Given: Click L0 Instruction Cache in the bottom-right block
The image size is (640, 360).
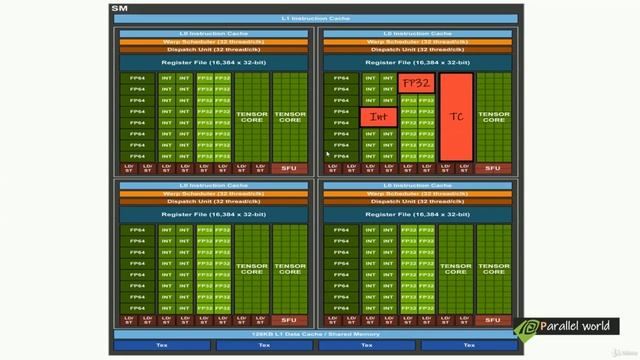Looking at the screenshot, I should [418, 186].
